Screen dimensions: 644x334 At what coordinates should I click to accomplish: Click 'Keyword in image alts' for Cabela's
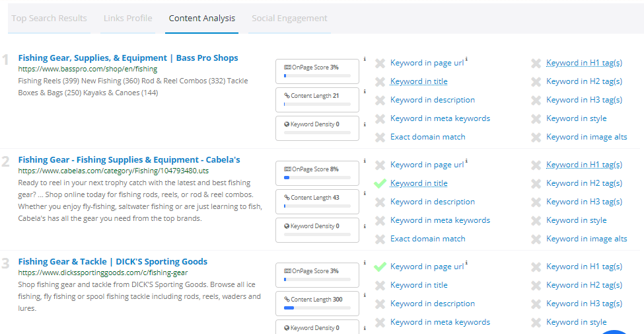587,239
